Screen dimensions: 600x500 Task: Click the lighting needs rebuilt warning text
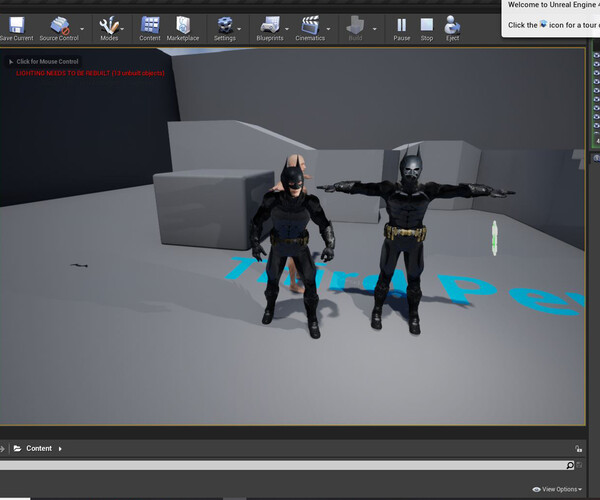90,73
